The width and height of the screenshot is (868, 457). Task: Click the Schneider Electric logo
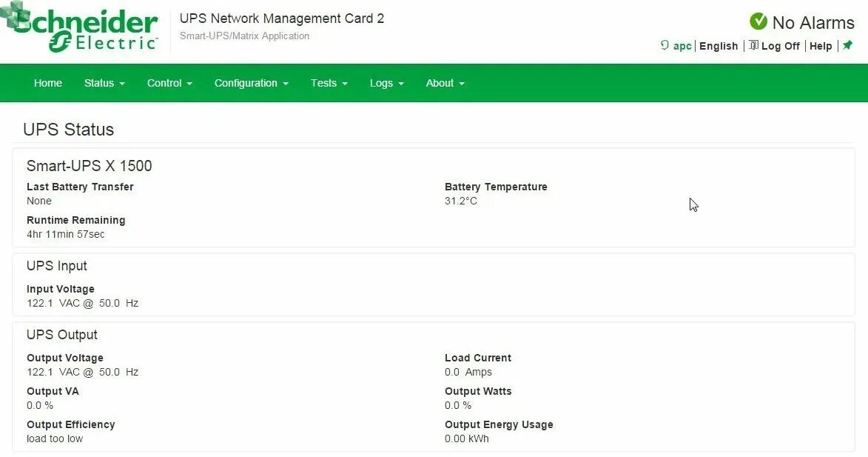click(80, 30)
